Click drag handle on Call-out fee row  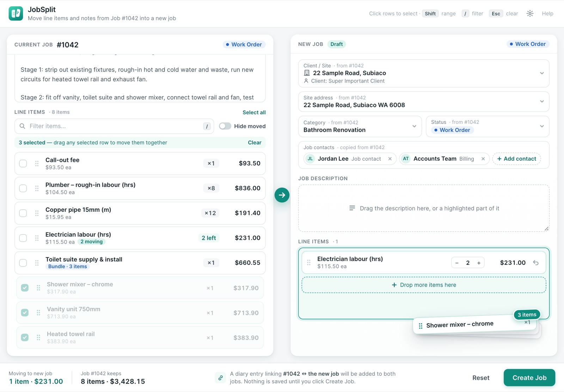click(x=37, y=164)
